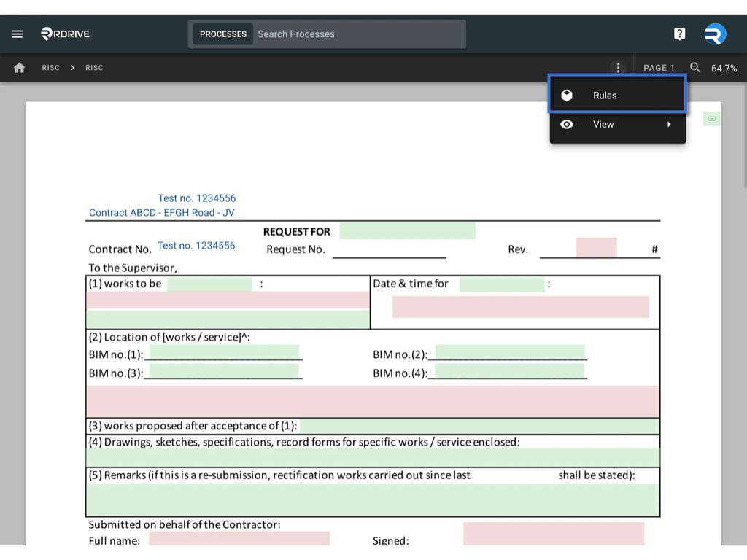The height and width of the screenshot is (560, 747).
Task: Click the 64.7% zoom level indicator
Action: pos(724,68)
